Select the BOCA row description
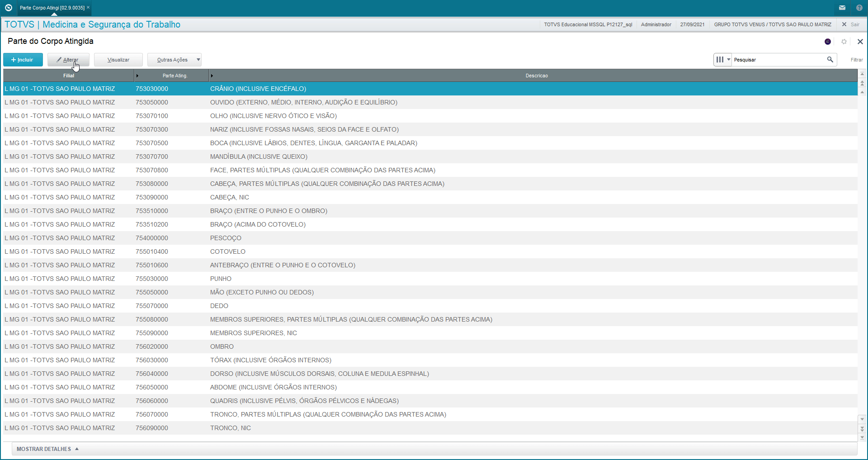Screen dimensions: 868x460 (x=314, y=143)
